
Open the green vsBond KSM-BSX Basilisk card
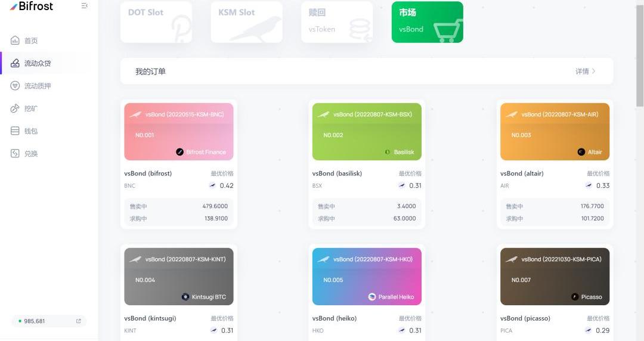point(367,132)
